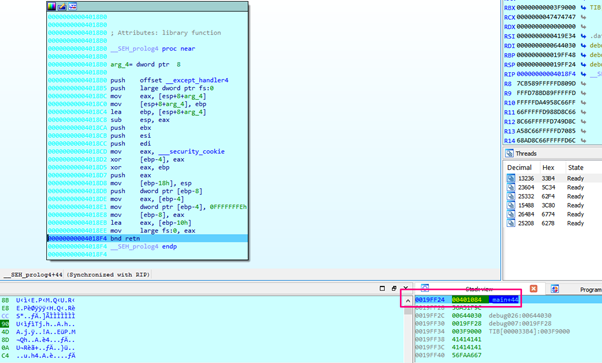602x363 pixels.
Task: Click hex value 6774 of thread 26484
Action: point(548,214)
